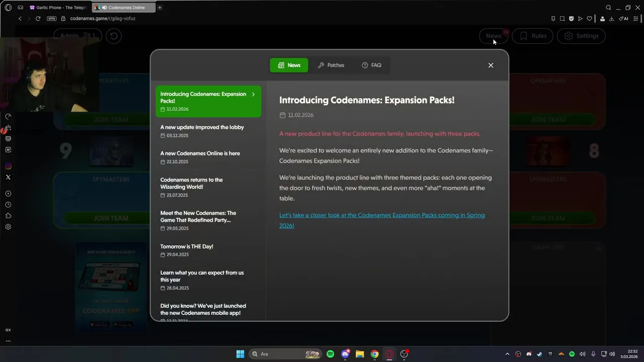
Task: Open game Settings button
Action: [581, 36]
